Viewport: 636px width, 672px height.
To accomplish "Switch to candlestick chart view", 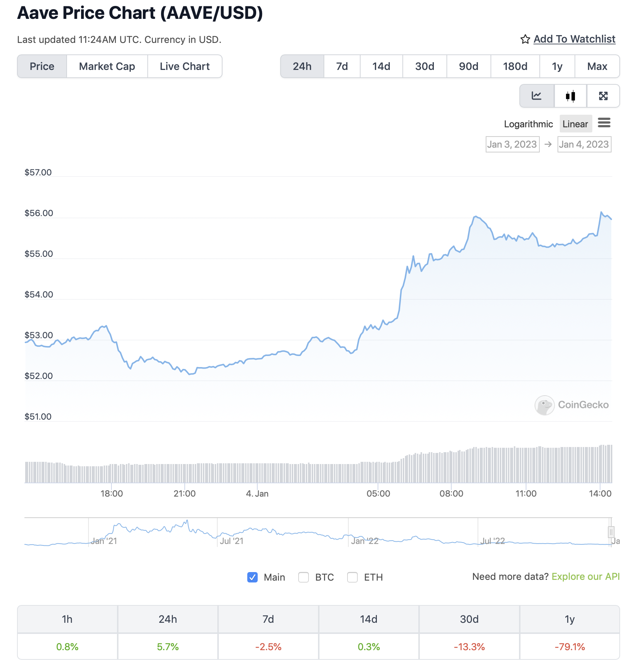I will click(570, 96).
